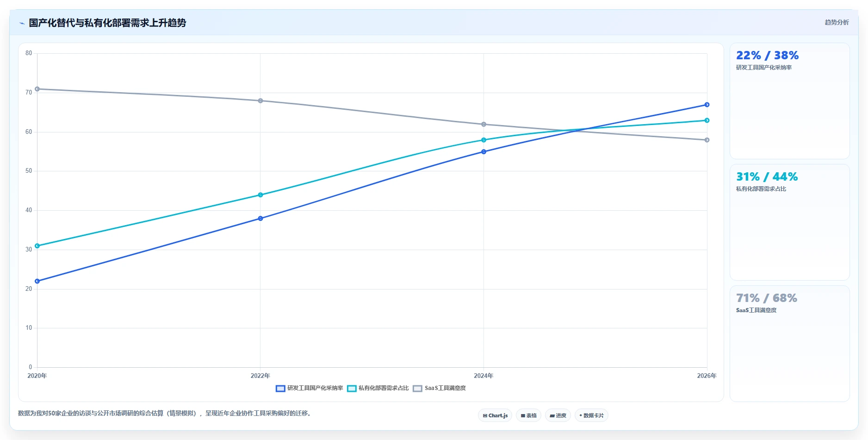Select the 数据卡片 pill tag
The height and width of the screenshot is (440, 868).
(591, 415)
